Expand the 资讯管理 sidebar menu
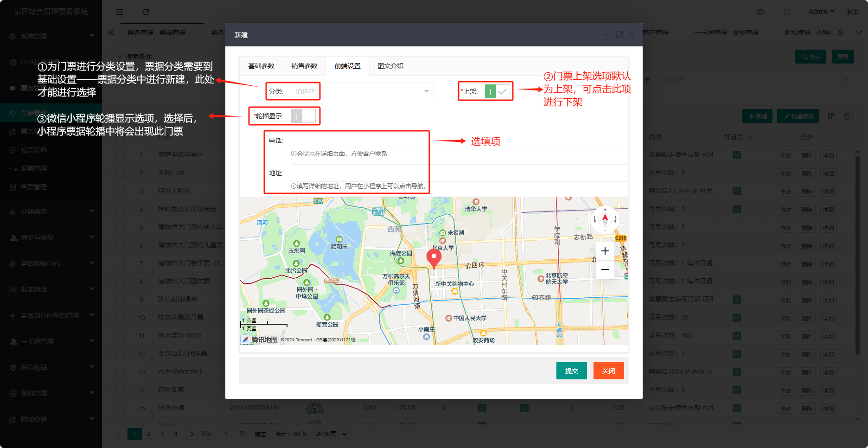This screenshot has height=448, width=868. pos(51,393)
